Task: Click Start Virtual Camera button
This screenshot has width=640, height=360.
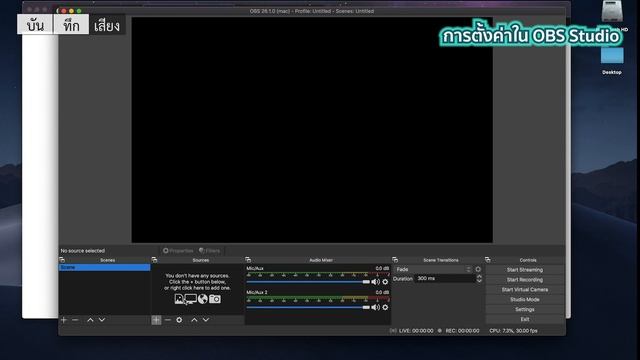Action: coord(525,289)
